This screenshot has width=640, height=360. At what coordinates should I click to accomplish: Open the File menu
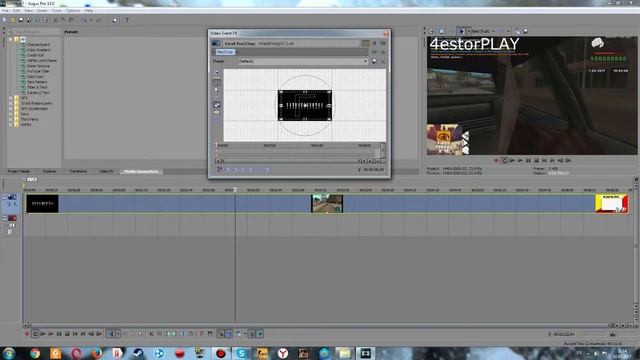pos(5,11)
